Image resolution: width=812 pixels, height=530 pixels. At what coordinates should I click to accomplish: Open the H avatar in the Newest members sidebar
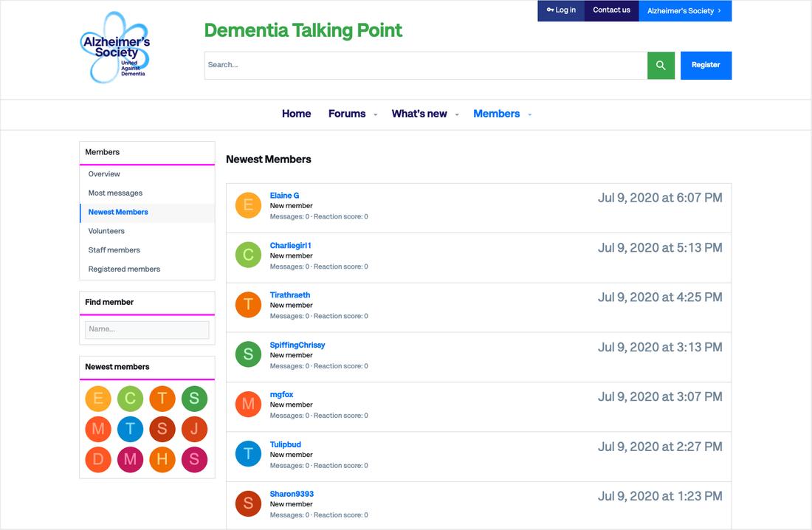pos(162,459)
